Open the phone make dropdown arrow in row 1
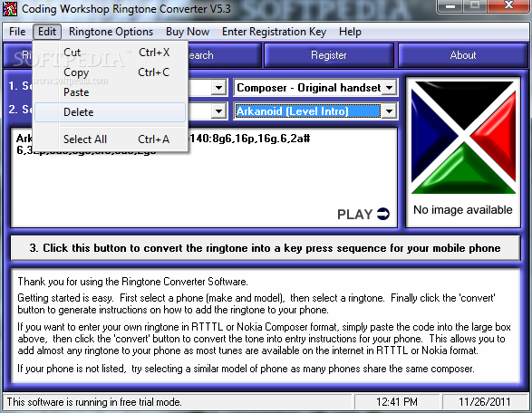 tap(218, 88)
